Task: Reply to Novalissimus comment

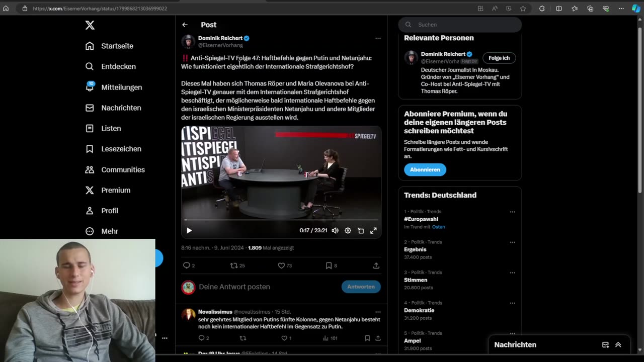Action: (x=203, y=338)
